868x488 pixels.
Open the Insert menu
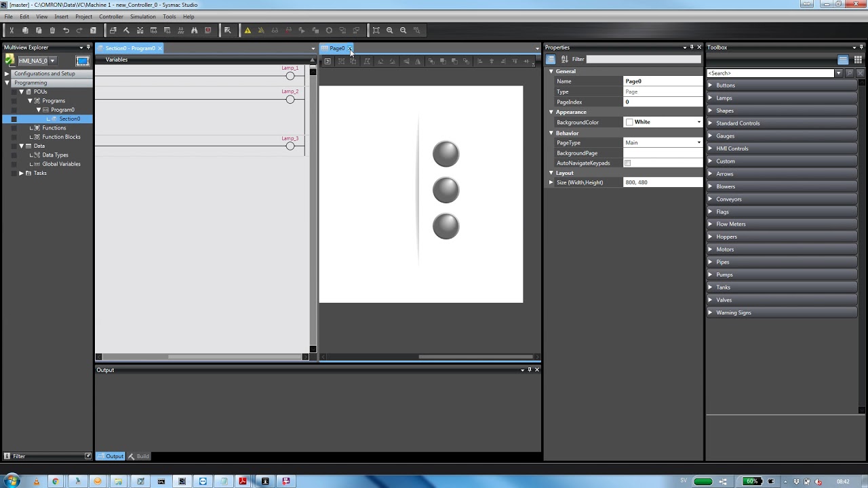(61, 16)
